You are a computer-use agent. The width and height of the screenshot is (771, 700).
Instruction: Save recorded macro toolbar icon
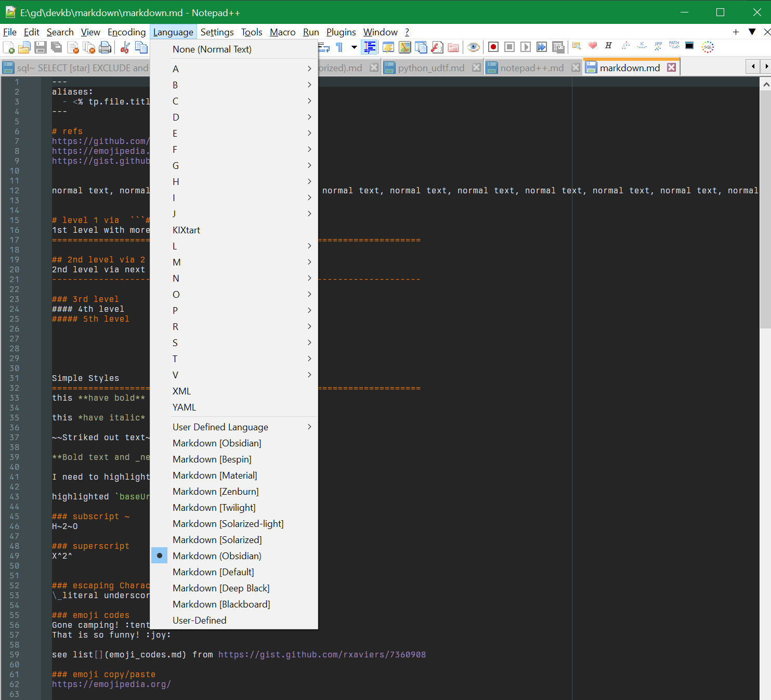(x=558, y=47)
